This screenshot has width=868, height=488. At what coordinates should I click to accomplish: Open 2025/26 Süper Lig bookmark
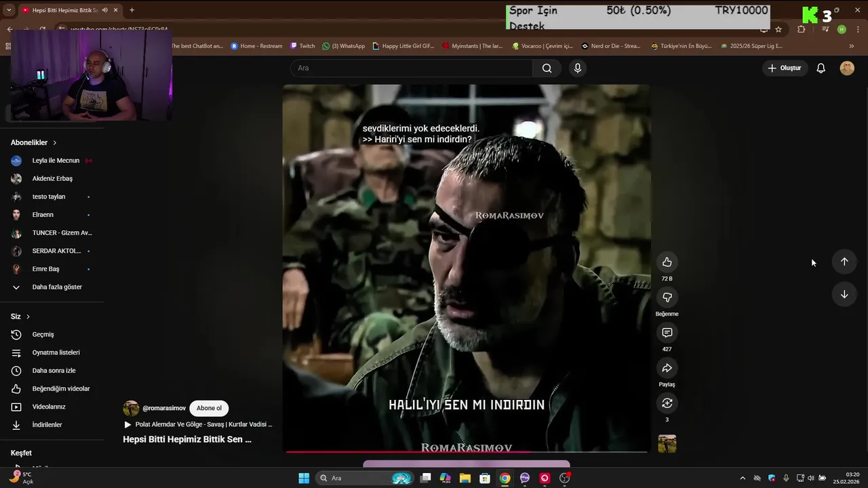751,46
